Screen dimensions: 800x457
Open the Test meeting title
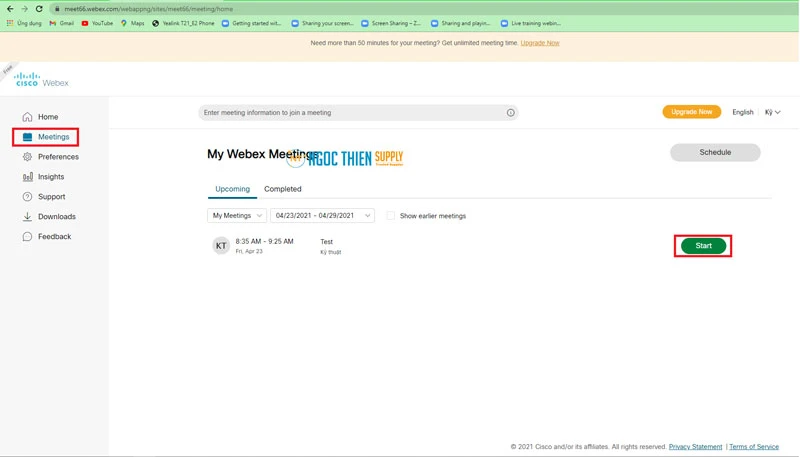(327, 242)
